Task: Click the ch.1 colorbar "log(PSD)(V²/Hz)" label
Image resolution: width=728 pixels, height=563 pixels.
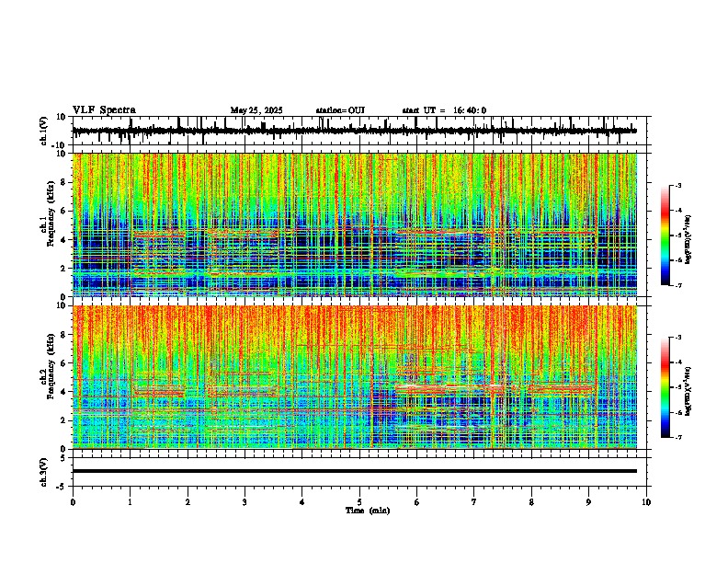Action: click(688, 240)
